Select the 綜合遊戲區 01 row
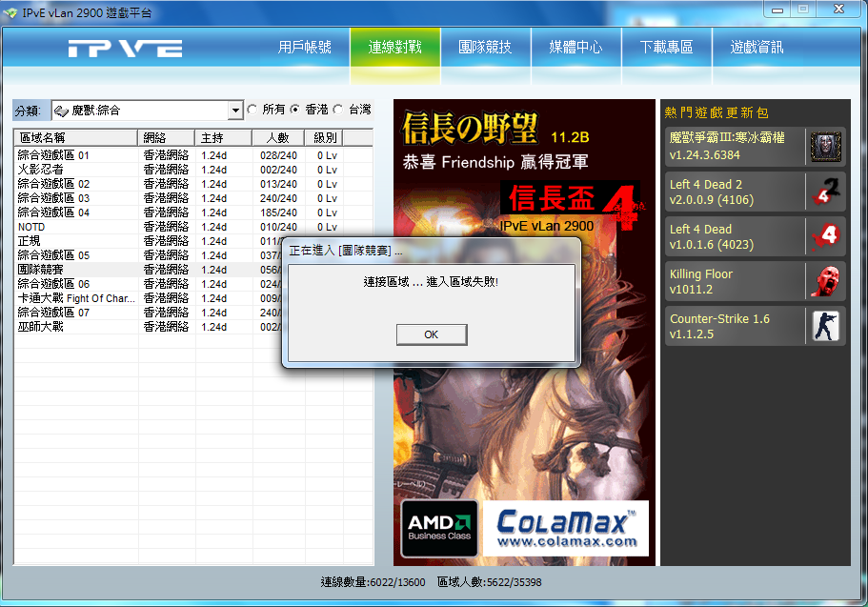The height and width of the screenshot is (607, 868). (193, 155)
